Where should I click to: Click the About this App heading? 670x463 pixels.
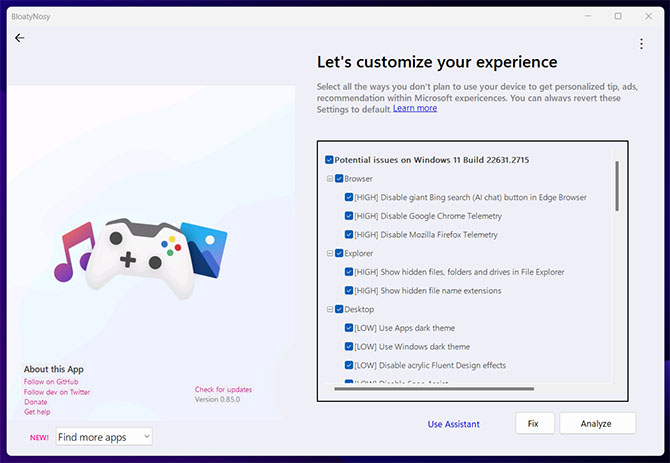point(53,369)
